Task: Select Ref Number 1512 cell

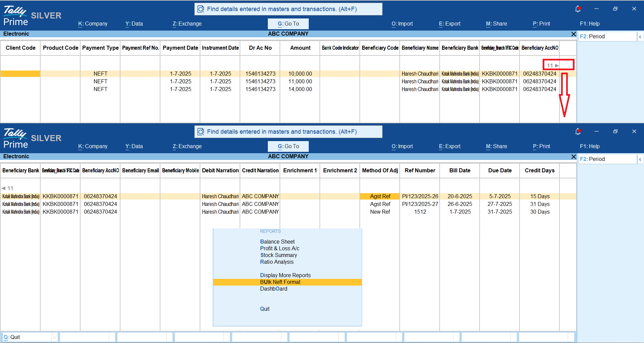Action: (420, 212)
